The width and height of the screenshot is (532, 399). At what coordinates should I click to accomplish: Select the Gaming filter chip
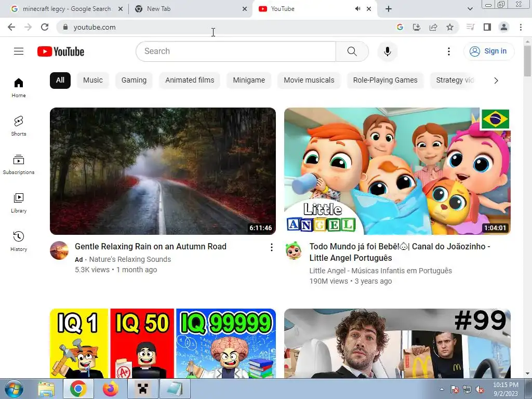[134, 81]
